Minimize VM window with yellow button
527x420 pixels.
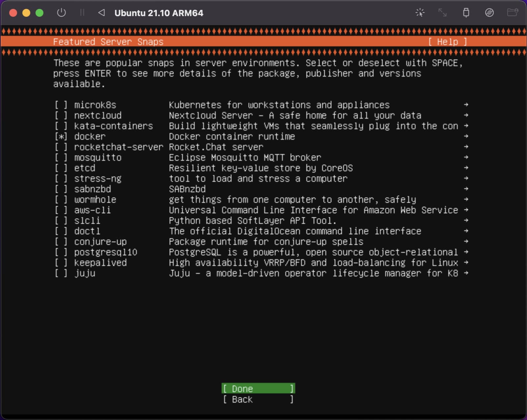pyautogui.click(x=26, y=13)
